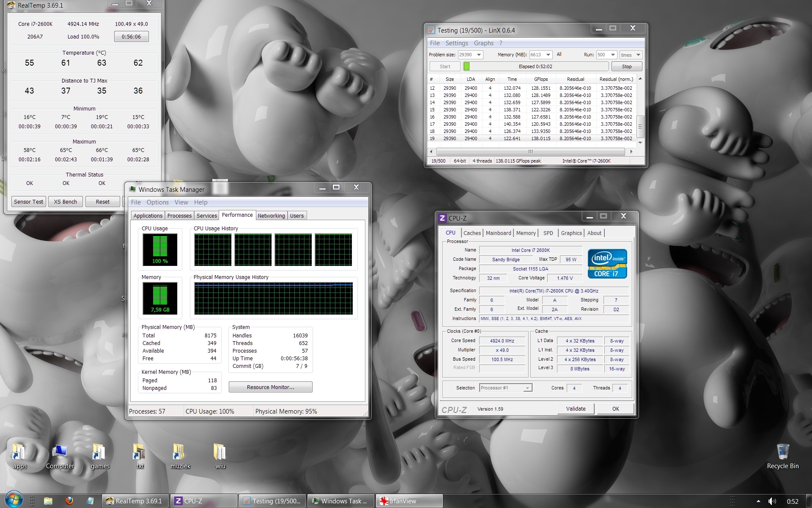Open the times unit dropdown in LinX
The image size is (812, 508).
[638, 55]
